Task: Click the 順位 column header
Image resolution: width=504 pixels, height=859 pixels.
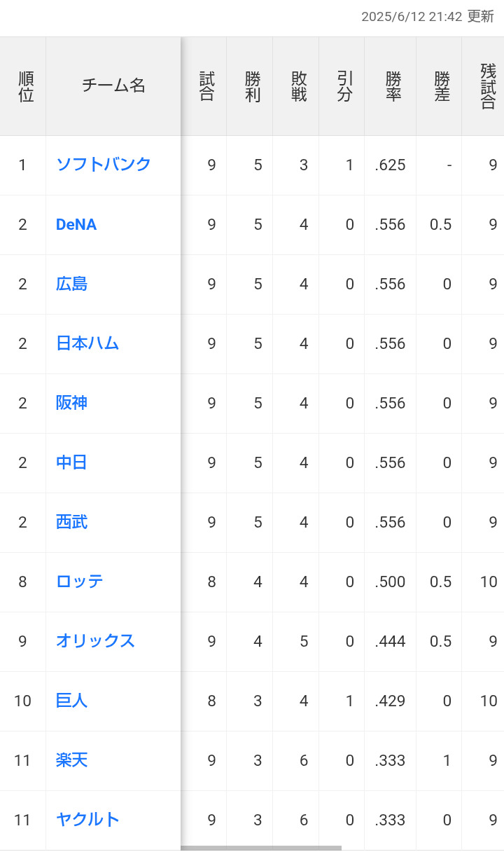Action: pyautogui.click(x=26, y=87)
